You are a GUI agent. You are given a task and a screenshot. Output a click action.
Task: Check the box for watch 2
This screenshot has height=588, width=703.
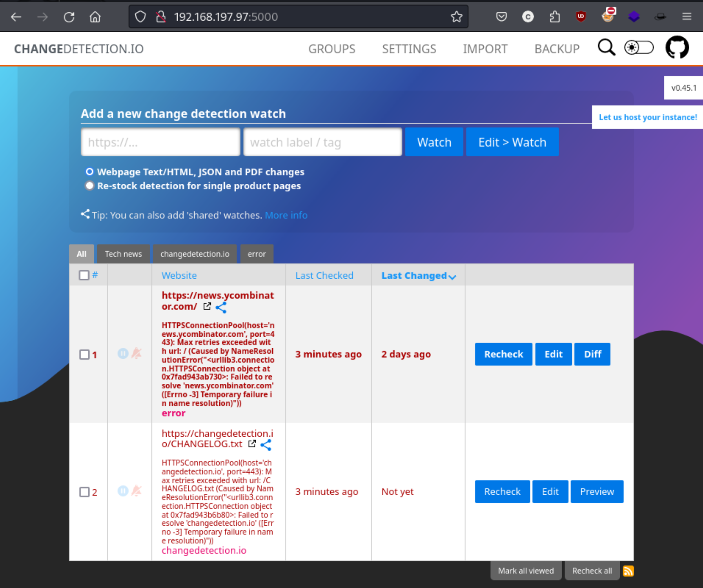(x=84, y=492)
